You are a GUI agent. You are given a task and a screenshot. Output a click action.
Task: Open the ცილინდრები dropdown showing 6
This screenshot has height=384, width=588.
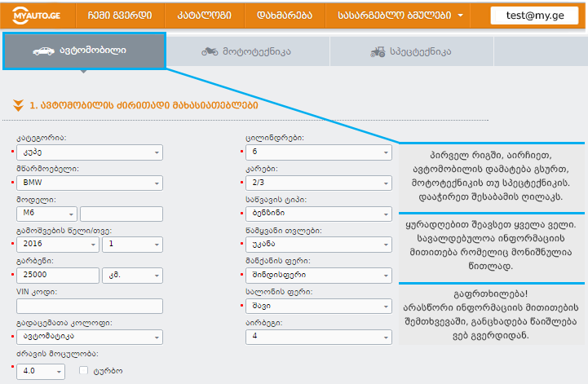pyautogui.click(x=319, y=152)
